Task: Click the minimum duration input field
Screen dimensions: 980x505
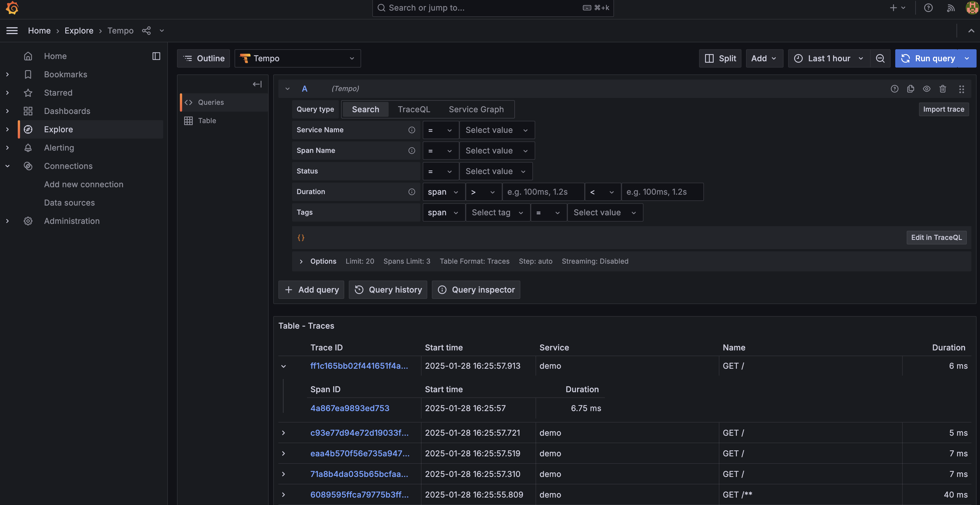Action: [543, 192]
